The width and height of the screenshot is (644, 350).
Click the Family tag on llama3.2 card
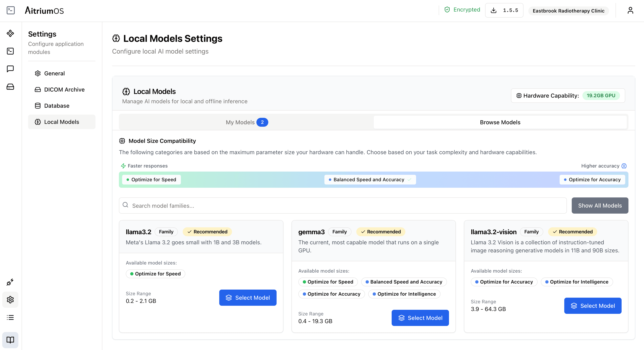(166, 232)
